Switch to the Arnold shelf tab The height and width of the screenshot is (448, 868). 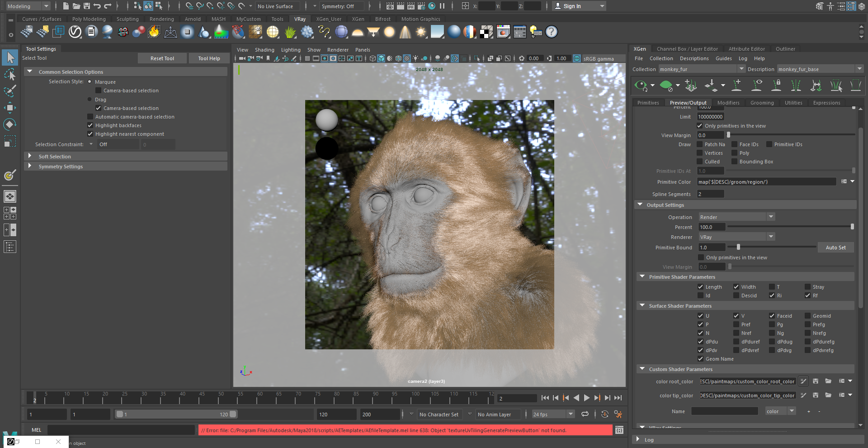[x=193, y=19]
